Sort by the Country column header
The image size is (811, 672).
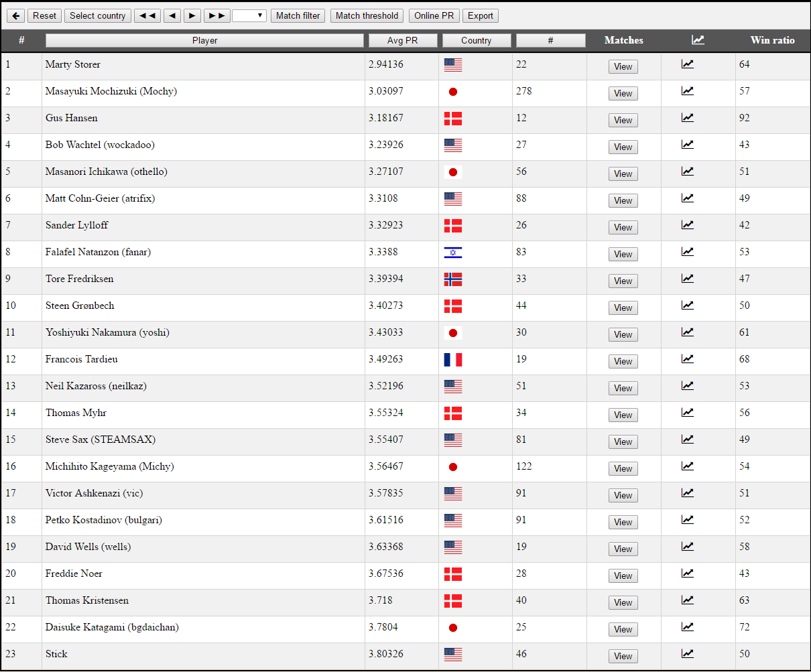[476, 40]
